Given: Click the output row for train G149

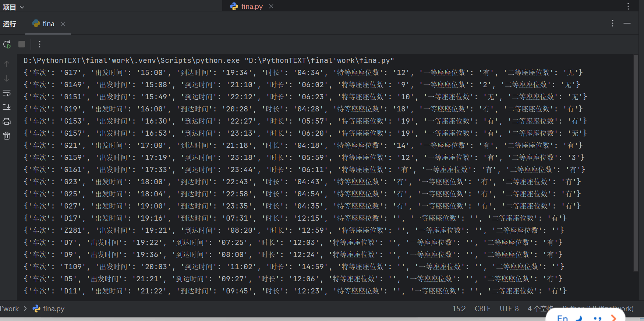Looking at the screenshot, I should pyautogui.click(x=301, y=85).
